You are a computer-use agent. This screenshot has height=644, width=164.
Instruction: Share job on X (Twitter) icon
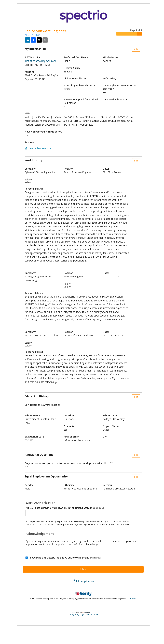(x=39, y=40)
